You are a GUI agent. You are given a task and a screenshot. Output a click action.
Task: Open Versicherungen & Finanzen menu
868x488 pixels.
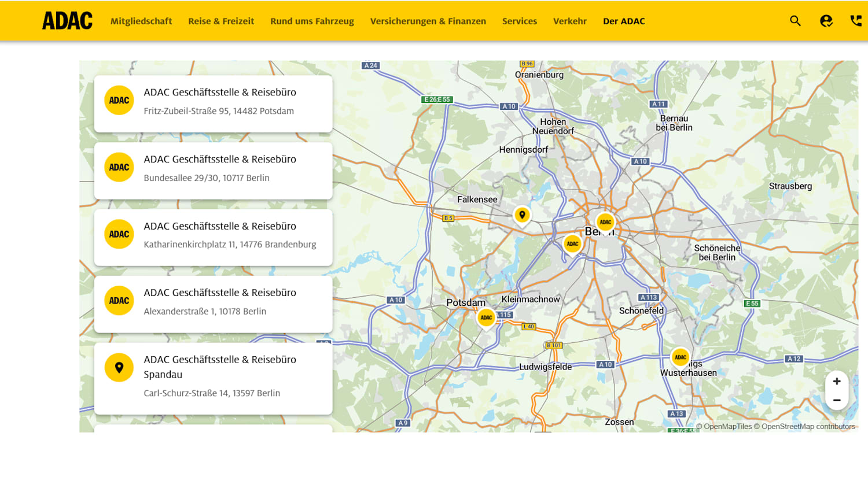pyautogui.click(x=428, y=21)
